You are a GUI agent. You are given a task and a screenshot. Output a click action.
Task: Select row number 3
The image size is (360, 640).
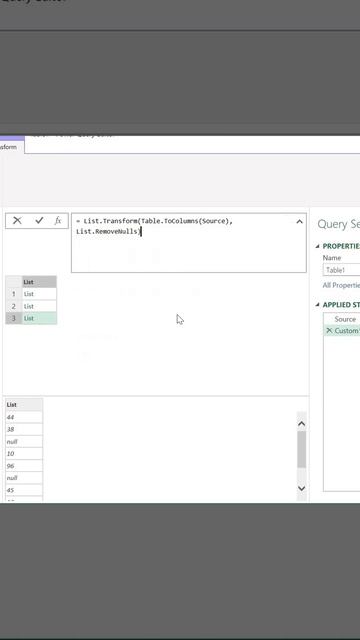click(14, 318)
